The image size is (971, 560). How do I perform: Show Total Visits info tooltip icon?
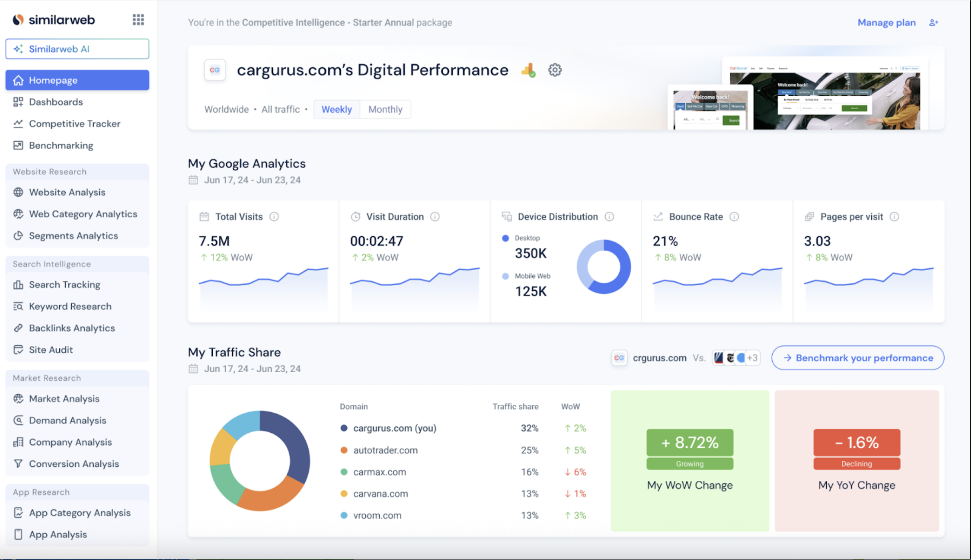(274, 217)
